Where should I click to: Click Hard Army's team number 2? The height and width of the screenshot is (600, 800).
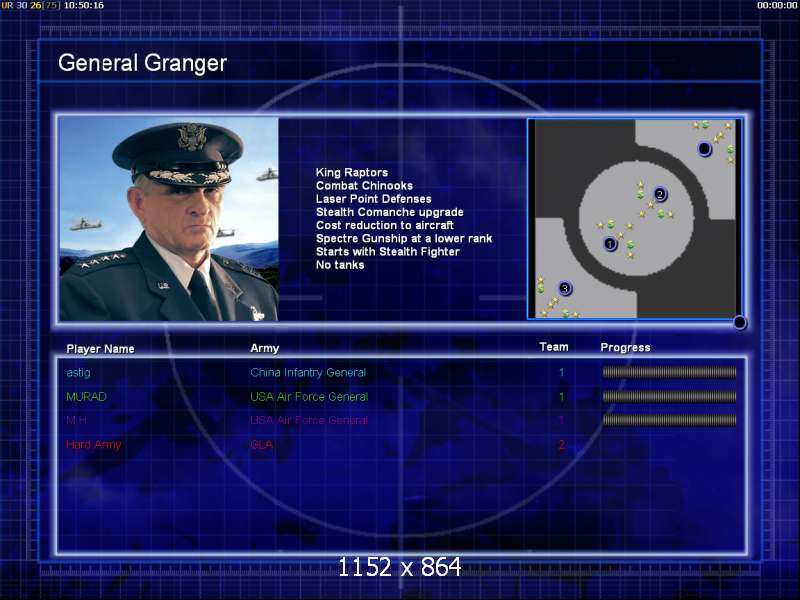tap(562, 444)
